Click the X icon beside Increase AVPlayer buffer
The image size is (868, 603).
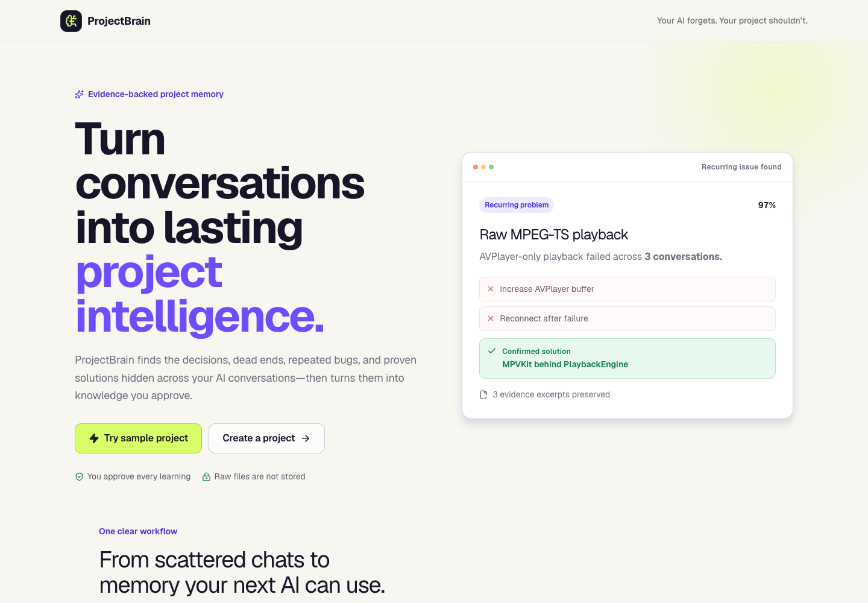tap(491, 289)
